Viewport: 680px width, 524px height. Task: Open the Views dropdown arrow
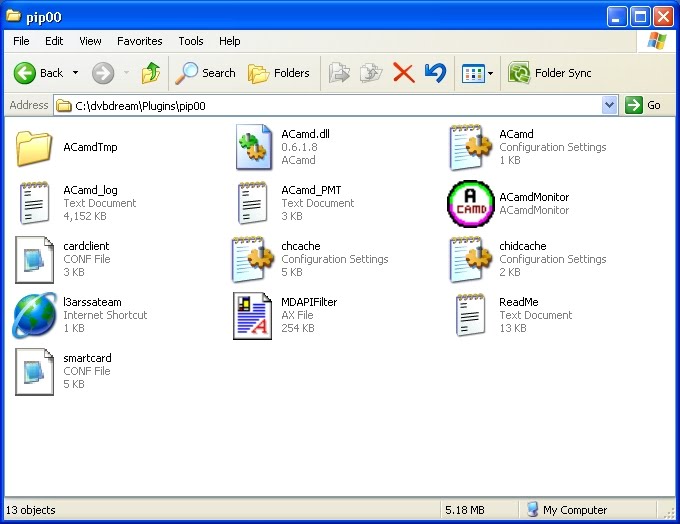(490, 73)
